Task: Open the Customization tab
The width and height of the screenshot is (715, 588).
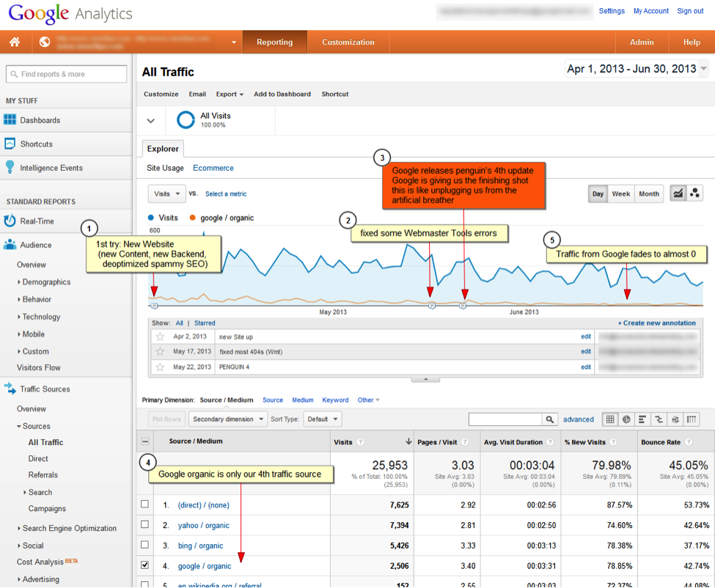Action: click(x=348, y=42)
